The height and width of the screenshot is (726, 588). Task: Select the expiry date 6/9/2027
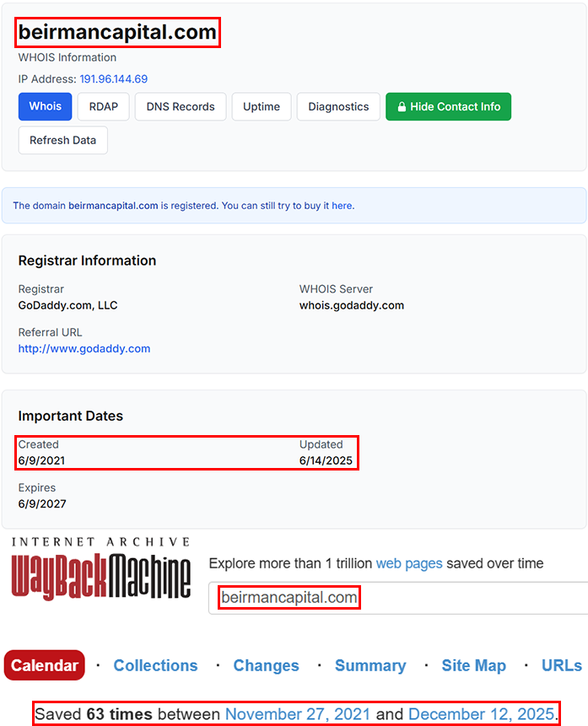coord(42,503)
